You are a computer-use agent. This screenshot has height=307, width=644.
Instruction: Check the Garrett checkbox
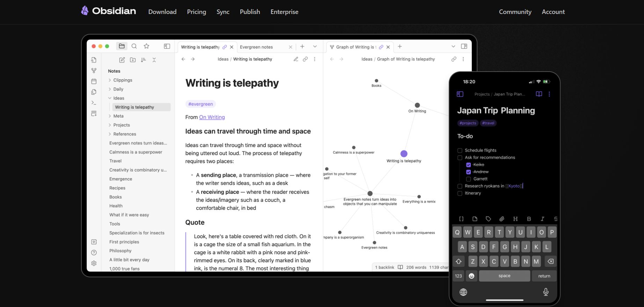tap(469, 179)
